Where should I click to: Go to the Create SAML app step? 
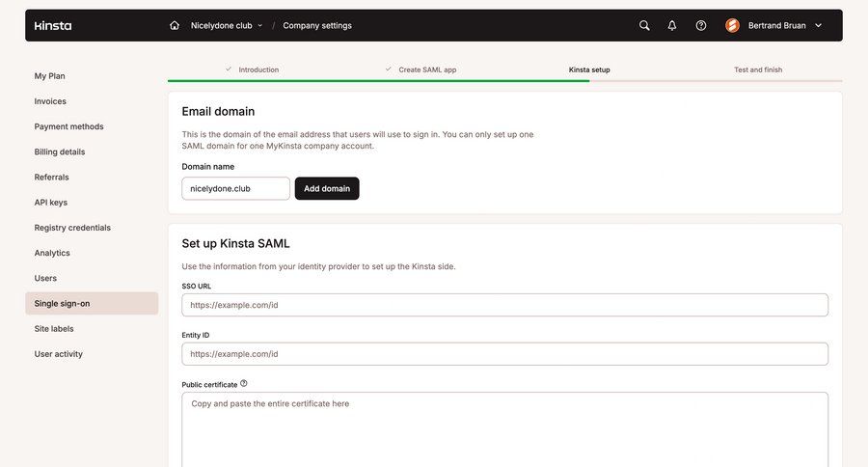coord(426,69)
